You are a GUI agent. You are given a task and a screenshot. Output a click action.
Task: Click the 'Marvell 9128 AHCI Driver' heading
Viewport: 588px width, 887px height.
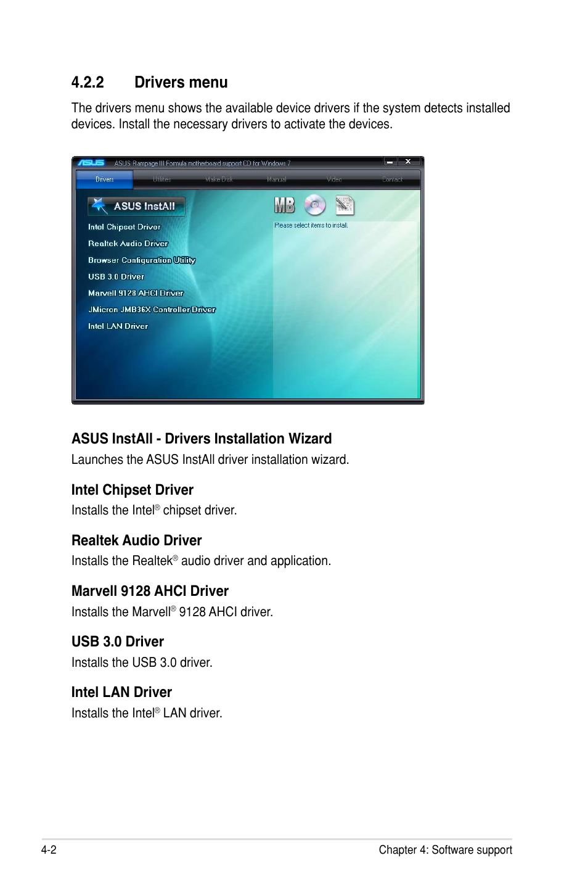[x=150, y=591]
